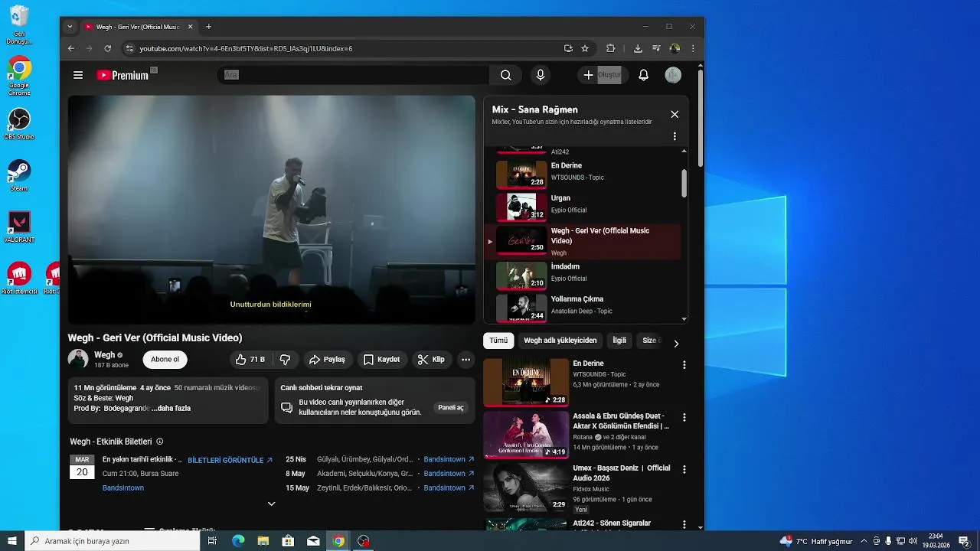The width and height of the screenshot is (980, 551).
Task: Open the YouTube hamburger guide menu
Action: click(78, 75)
